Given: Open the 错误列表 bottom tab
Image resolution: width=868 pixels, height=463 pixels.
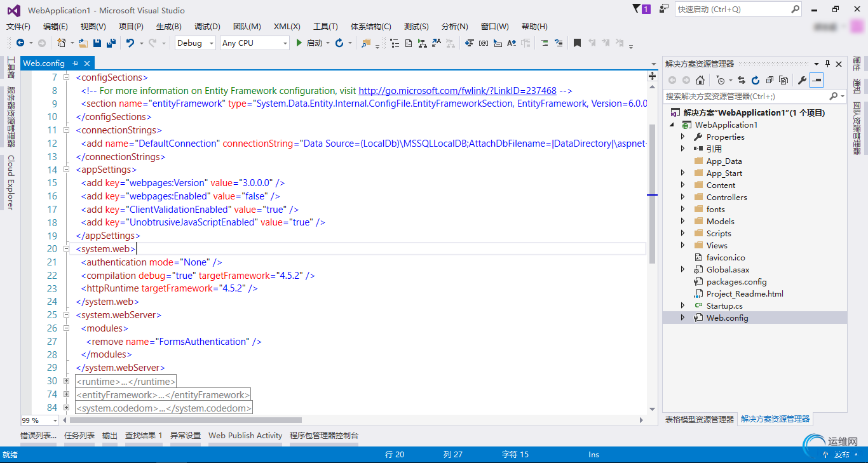Looking at the screenshot, I should [x=38, y=436].
